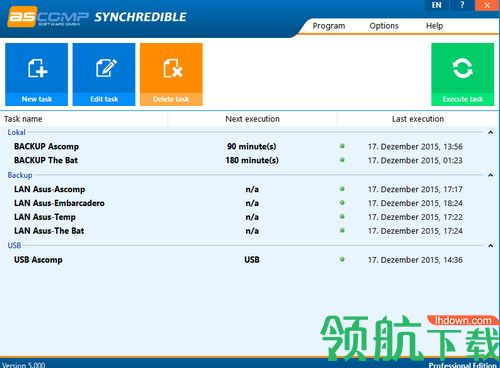Click the green status dot for LAN Asus-Ascomp
The height and width of the screenshot is (368, 500).
342,189
